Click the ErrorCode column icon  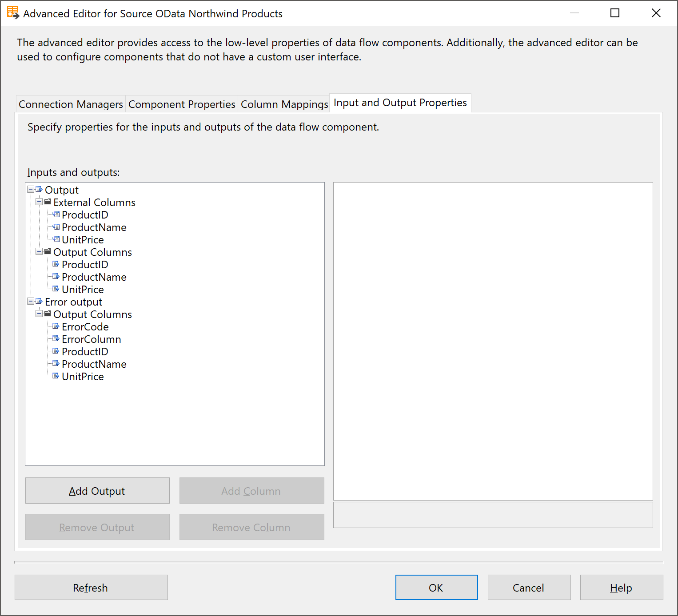pos(56,326)
